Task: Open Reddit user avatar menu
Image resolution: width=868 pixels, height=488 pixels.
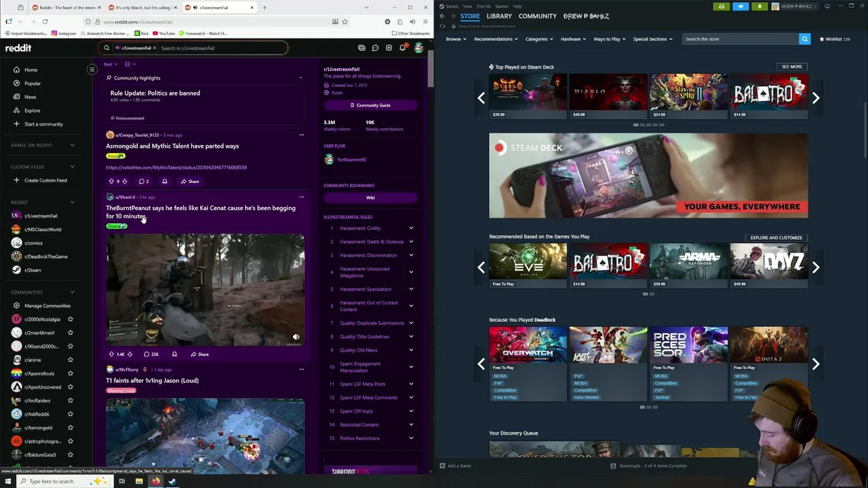Action: click(x=418, y=48)
